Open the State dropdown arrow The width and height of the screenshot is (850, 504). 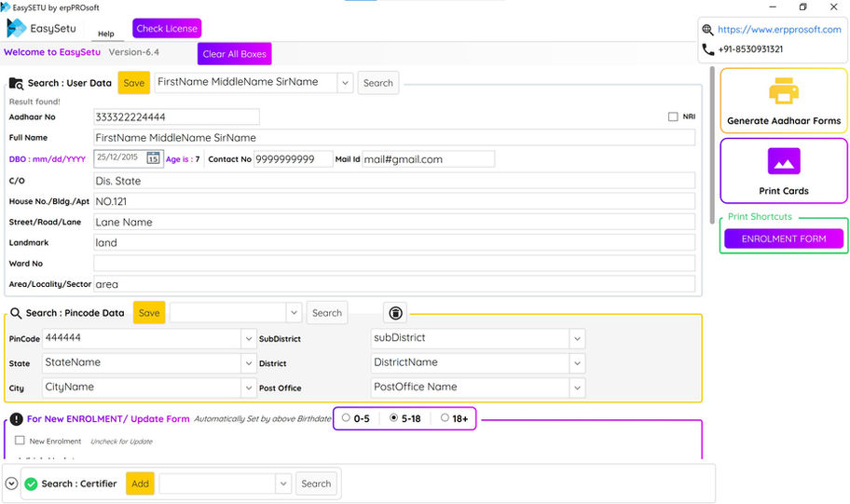click(248, 363)
